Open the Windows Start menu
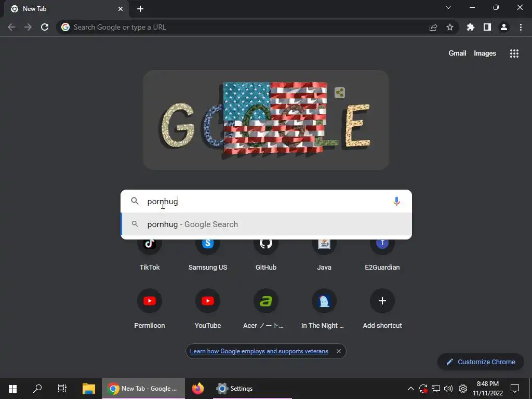Viewport: 532px width, 399px height. [x=12, y=389]
